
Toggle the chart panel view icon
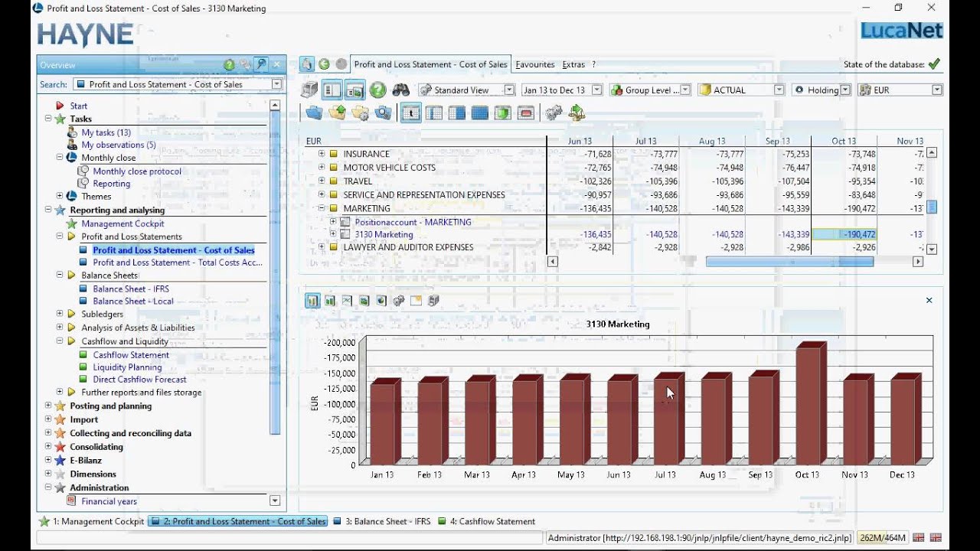point(354,90)
